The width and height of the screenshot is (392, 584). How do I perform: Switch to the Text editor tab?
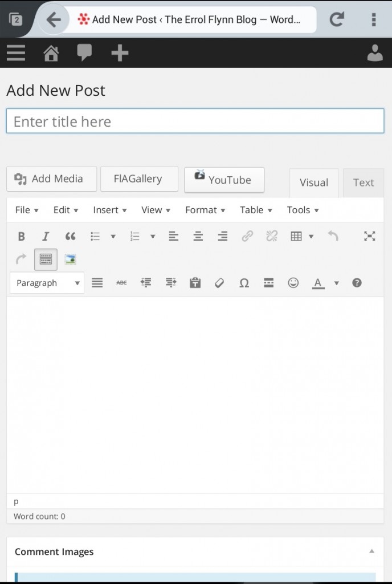point(364,182)
